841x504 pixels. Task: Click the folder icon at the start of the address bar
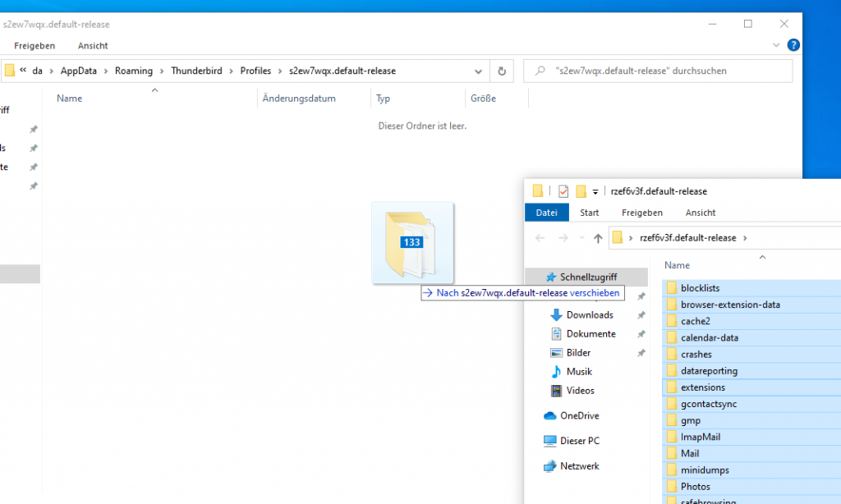[10, 71]
